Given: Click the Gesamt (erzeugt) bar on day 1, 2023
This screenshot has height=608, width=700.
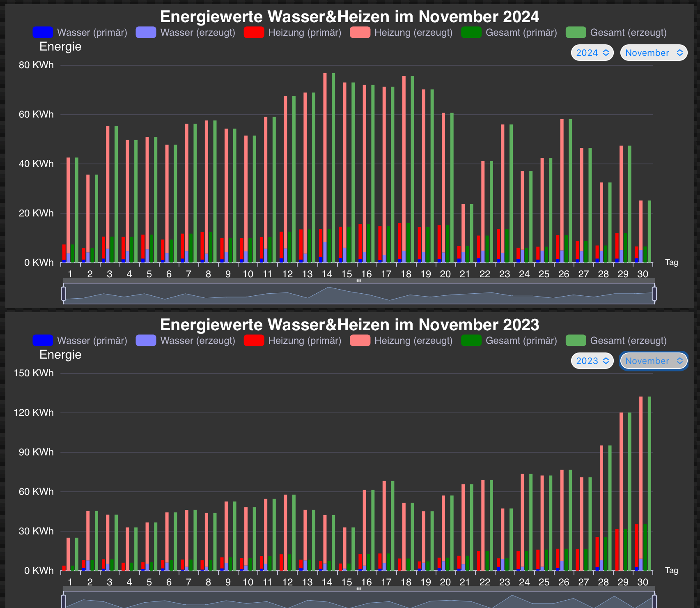Looking at the screenshot, I should [77, 554].
